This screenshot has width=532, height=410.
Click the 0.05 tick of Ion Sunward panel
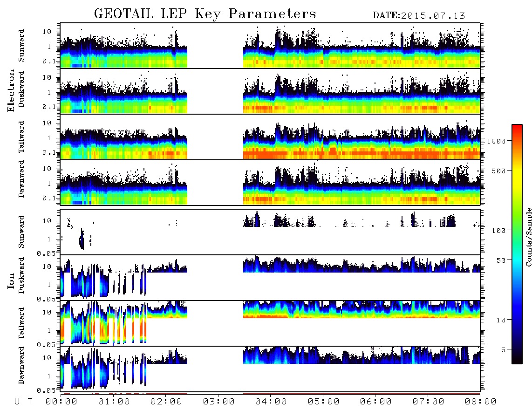pyautogui.click(x=46, y=253)
